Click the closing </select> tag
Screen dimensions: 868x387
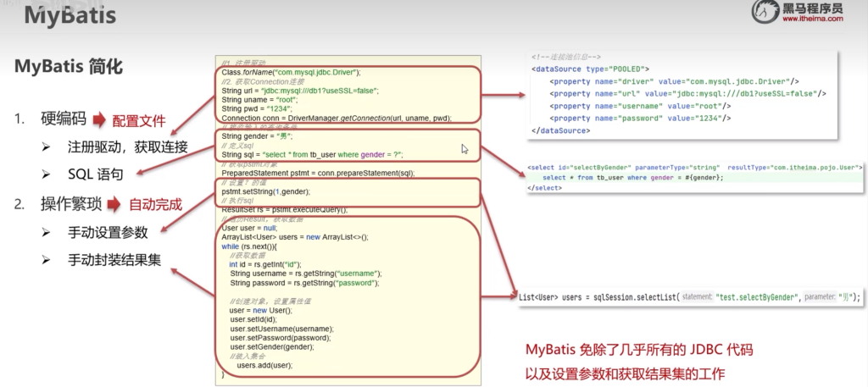(x=545, y=188)
